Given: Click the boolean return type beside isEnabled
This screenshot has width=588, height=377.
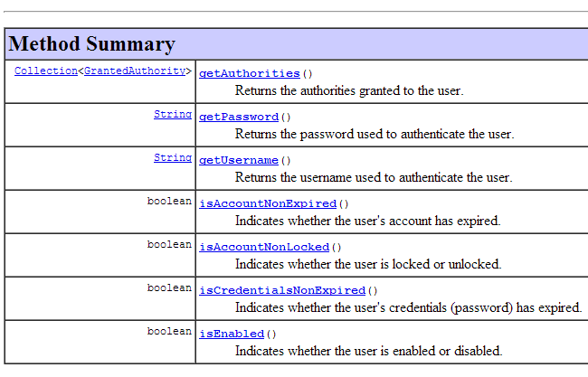Looking at the screenshot, I should pos(169,332).
